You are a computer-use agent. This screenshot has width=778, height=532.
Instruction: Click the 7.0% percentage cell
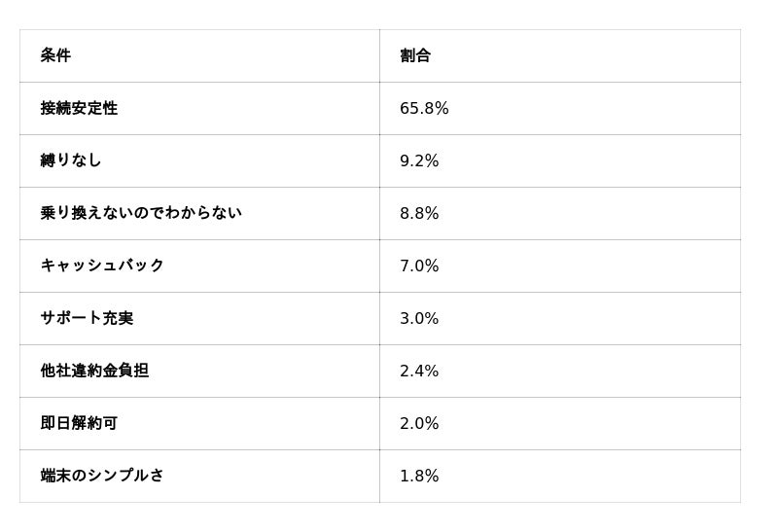pos(419,266)
